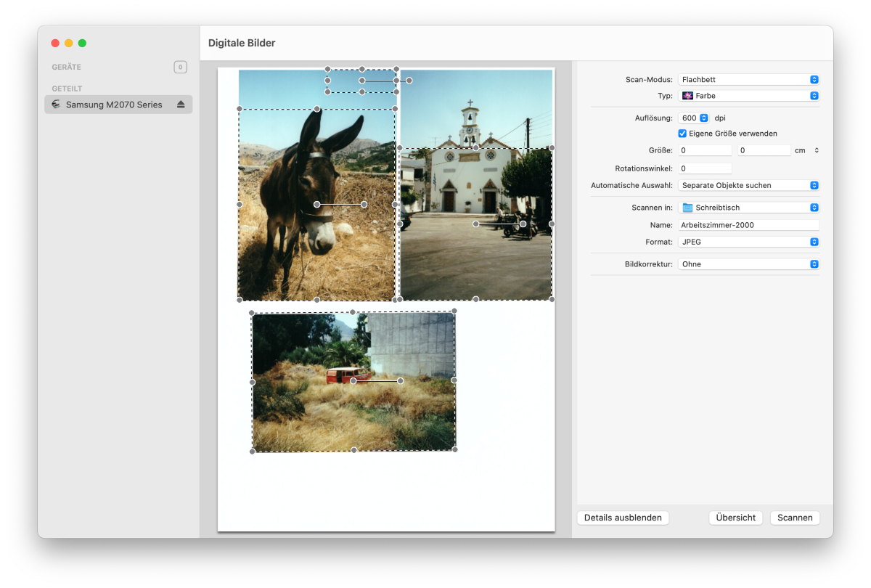
Task: Click the Digitale Bilder window title
Action: click(x=242, y=43)
